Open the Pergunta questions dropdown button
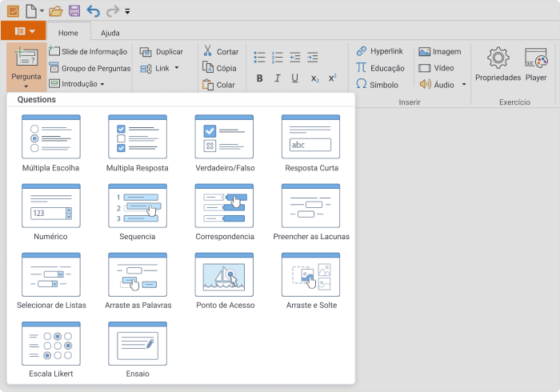Viewport: 560px width, 392px height. point(26,66)
